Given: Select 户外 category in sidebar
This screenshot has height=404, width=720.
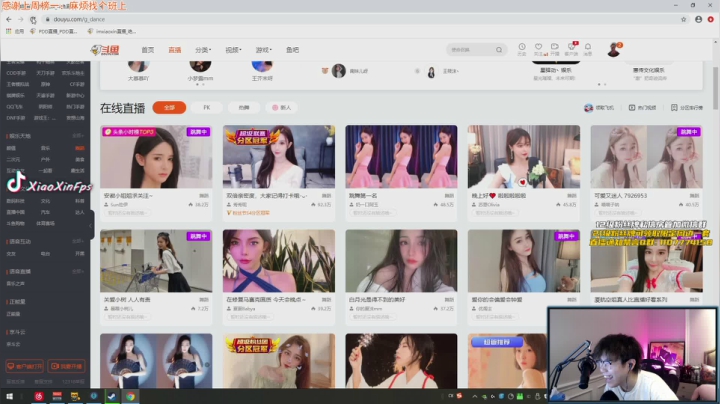Looking at the screenshot, I should pyautogui.click(x=45, y=159).
